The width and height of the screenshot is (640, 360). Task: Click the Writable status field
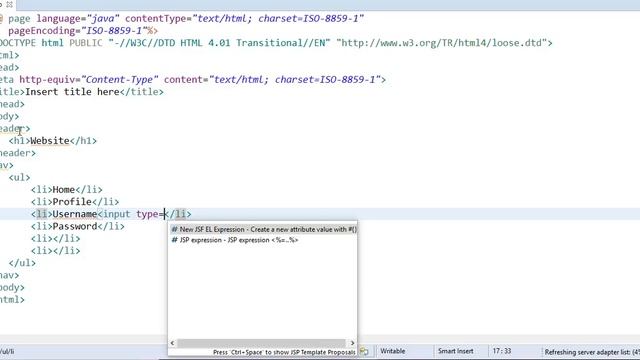tap(393, 351)
